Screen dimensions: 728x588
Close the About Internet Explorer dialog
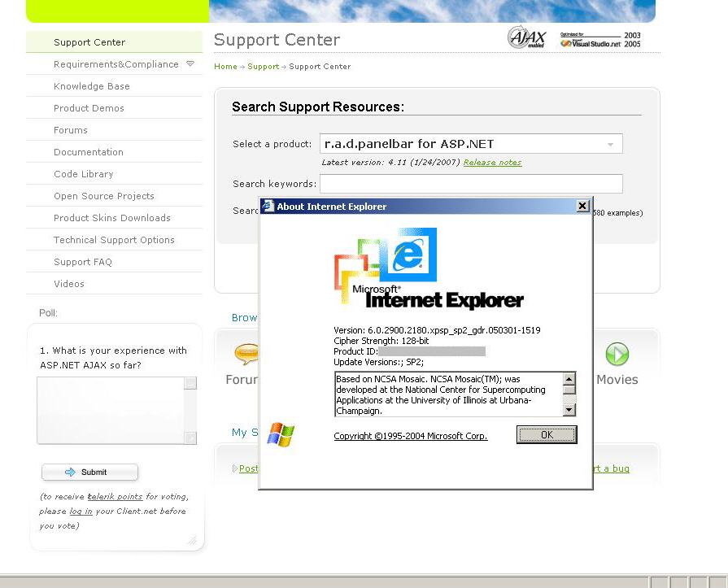[582, 206]
